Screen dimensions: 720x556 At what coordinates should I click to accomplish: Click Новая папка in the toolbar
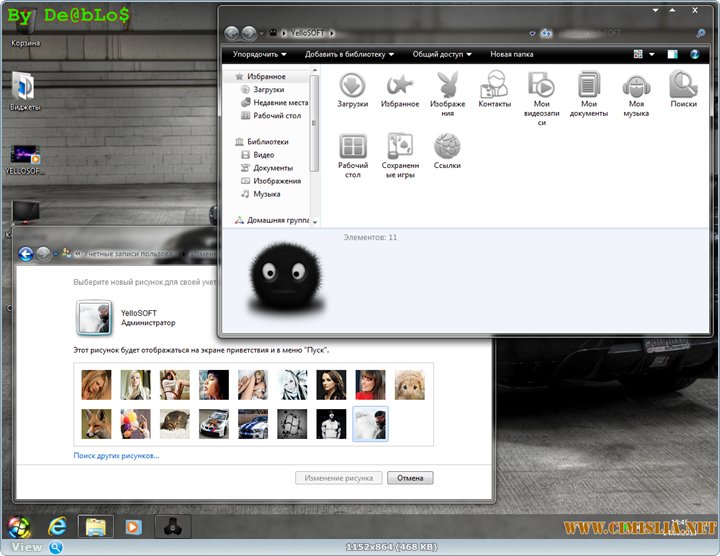click(x=511, y=54)
